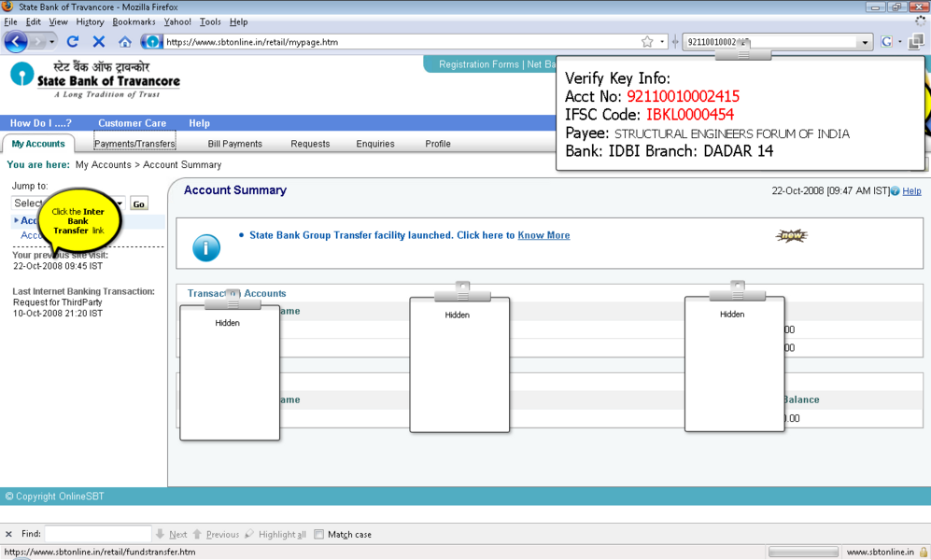Image resolution: width=931 pixels, height=560 pixels.
Task: Click the Know More link
Action: tap(543, 235)
